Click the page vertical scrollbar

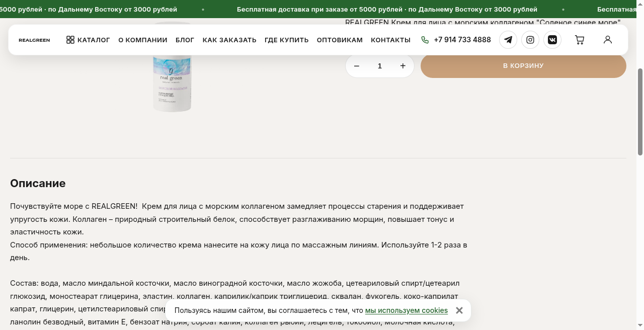(x=640, y=112)
